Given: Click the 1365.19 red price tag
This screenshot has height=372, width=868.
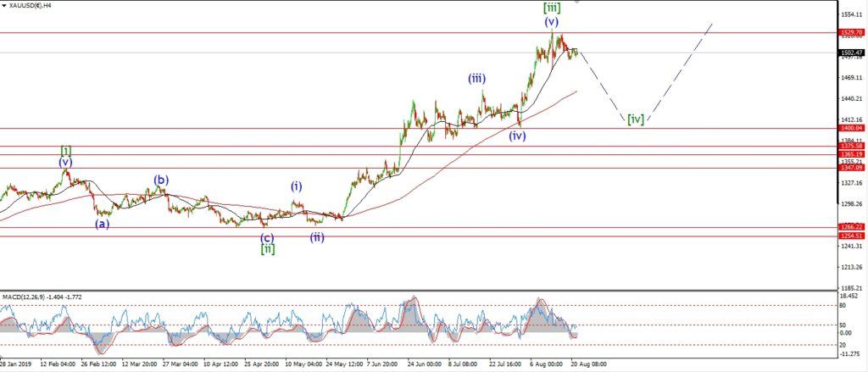Looking at the screenshot, I should point(851,154).
